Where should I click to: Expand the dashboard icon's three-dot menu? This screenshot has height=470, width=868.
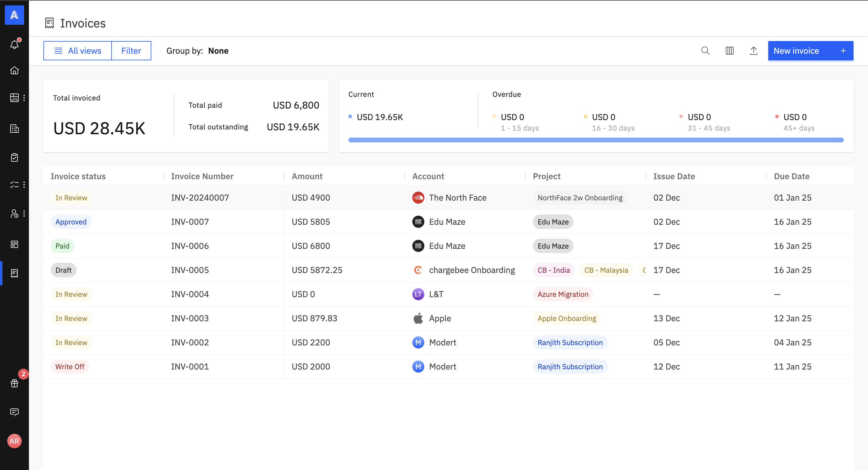click(x=24, y=98)
